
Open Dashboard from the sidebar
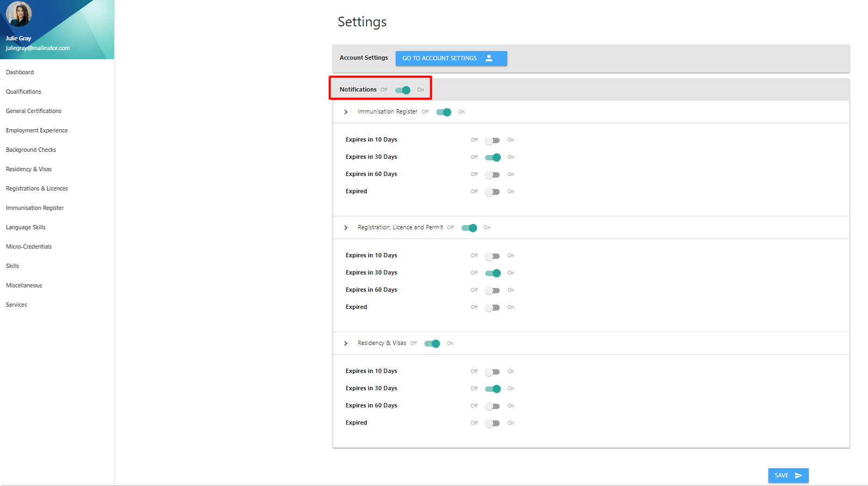coord(20,72)
